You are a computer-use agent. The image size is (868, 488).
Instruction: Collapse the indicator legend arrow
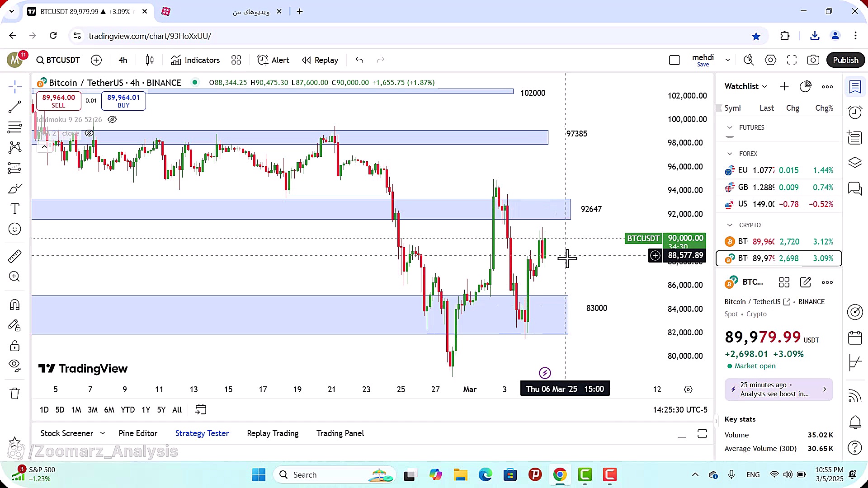pyautogui.click(x=44, y=146)
